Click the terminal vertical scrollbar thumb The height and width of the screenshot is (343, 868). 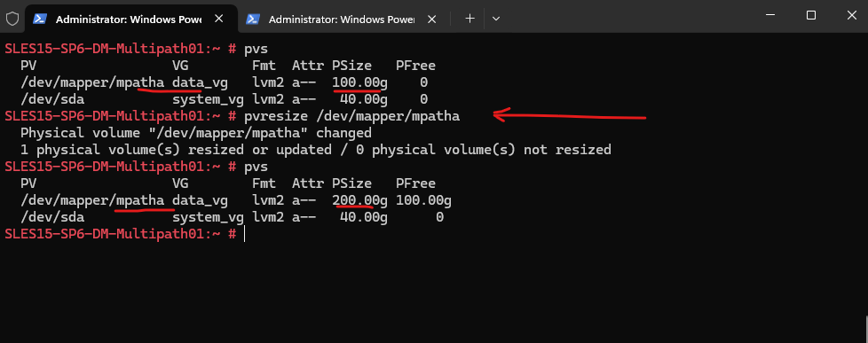point(865,329)
